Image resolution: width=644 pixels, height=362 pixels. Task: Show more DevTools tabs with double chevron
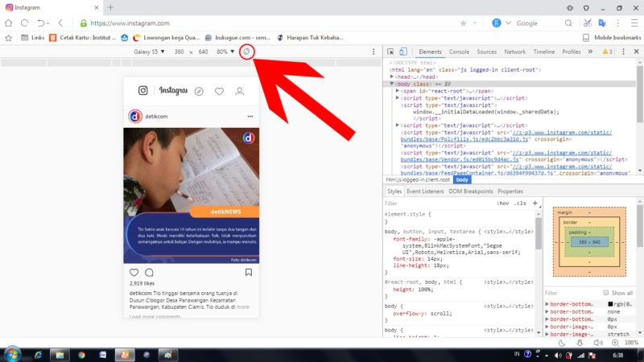tap(590, 51)
